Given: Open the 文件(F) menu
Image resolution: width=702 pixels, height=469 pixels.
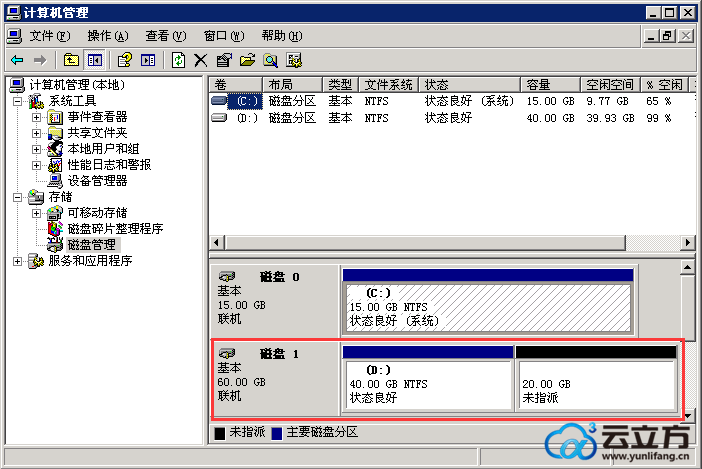Looking at the screenshot, I should 50,36.
